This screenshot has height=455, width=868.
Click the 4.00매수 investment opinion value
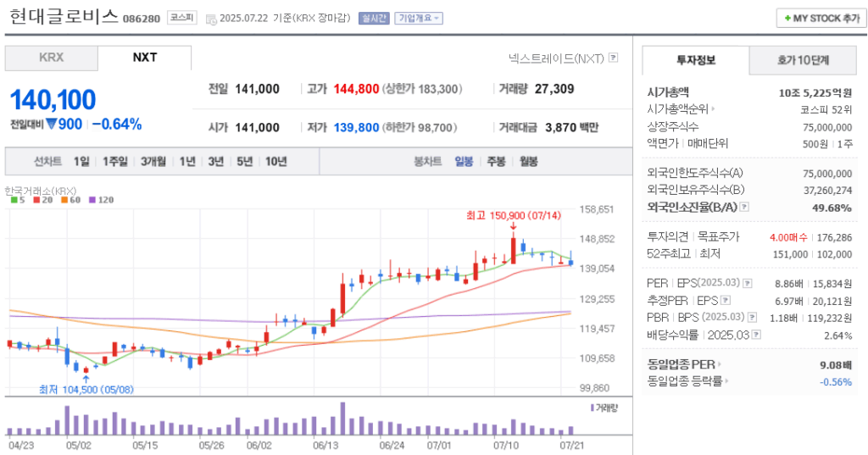click(788, 237)
